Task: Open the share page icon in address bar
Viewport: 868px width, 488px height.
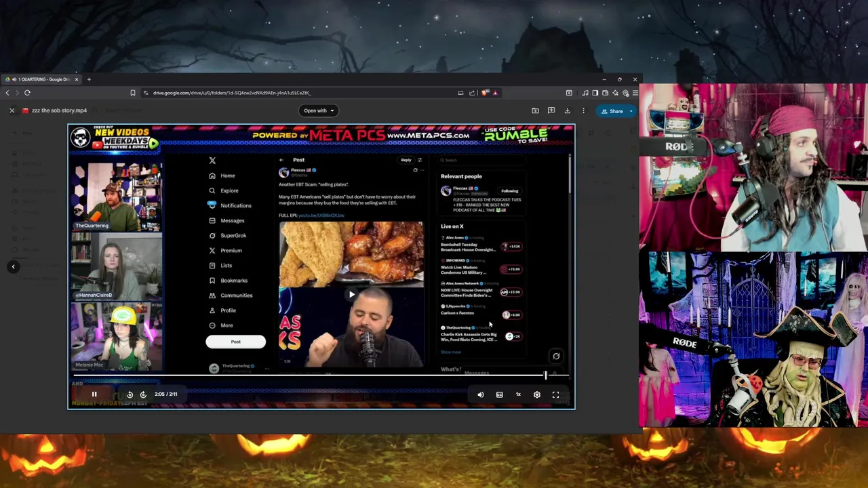Action: (x=472, y=93)
